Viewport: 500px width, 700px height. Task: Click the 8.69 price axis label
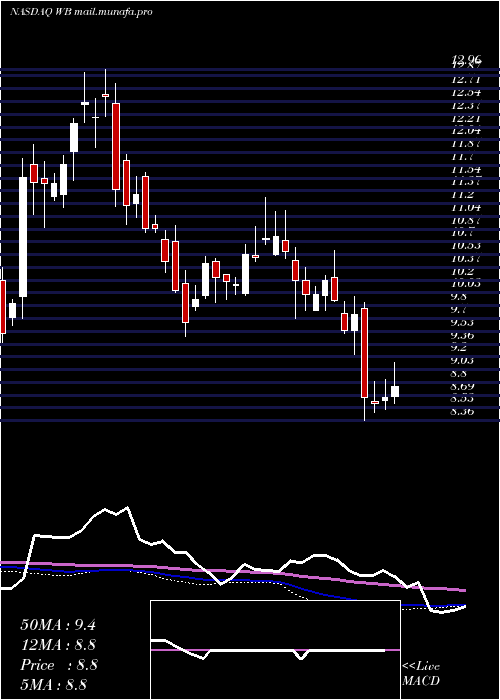click(x=464, y=386)
